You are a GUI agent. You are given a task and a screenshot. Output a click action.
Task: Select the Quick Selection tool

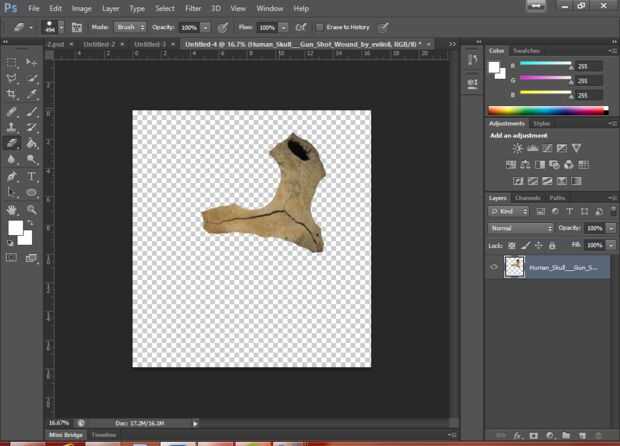tap(32, 77)
